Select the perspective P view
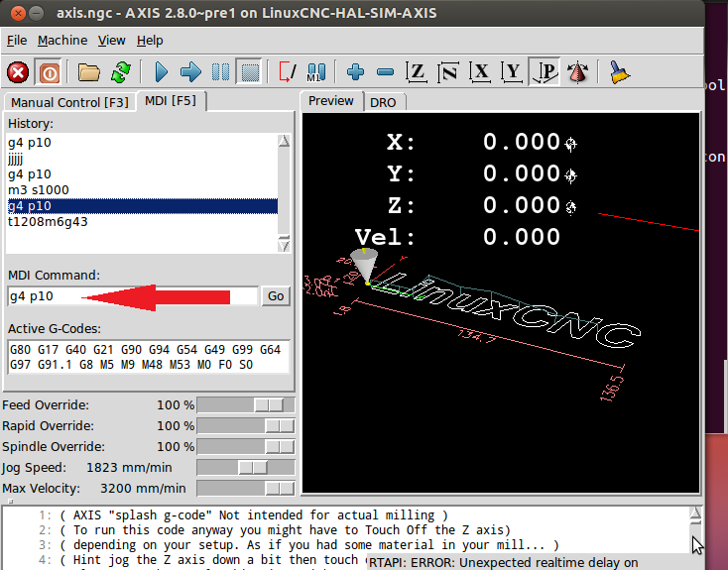Image resolution: width=728 pixels, height=570 pixels. (545, 72)
